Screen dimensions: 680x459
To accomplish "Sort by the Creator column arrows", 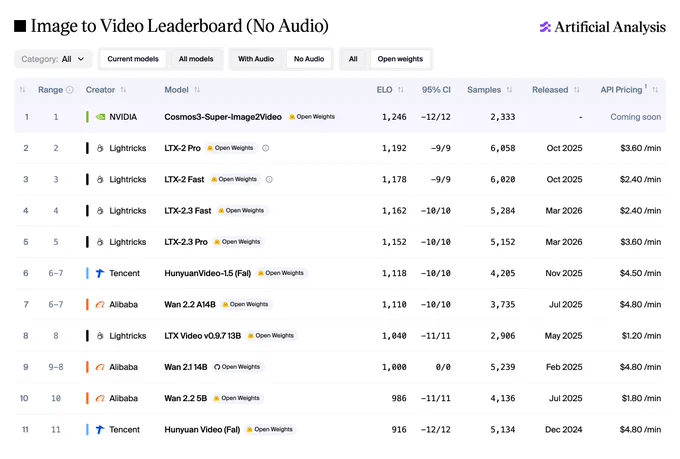I will [x=123, y=90].
